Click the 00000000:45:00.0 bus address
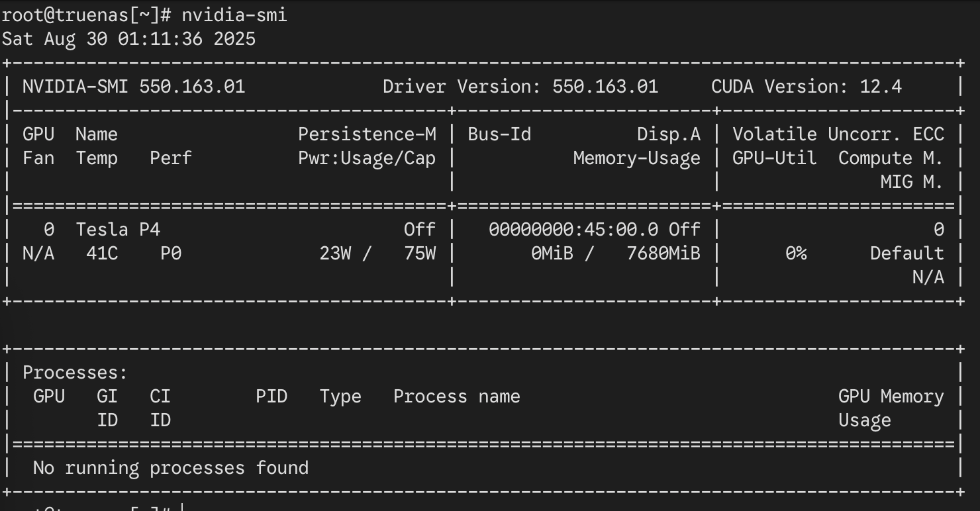The image size is (980, 511). coord(573,230)
